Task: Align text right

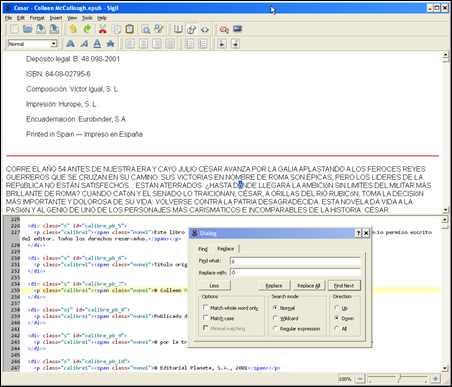Action: 157,44
